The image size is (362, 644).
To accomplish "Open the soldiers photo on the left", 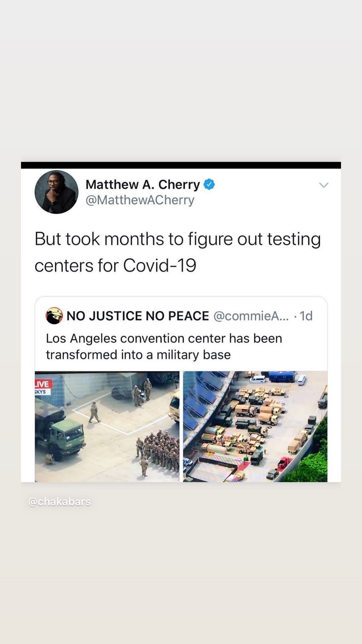I will pos(107,426).
